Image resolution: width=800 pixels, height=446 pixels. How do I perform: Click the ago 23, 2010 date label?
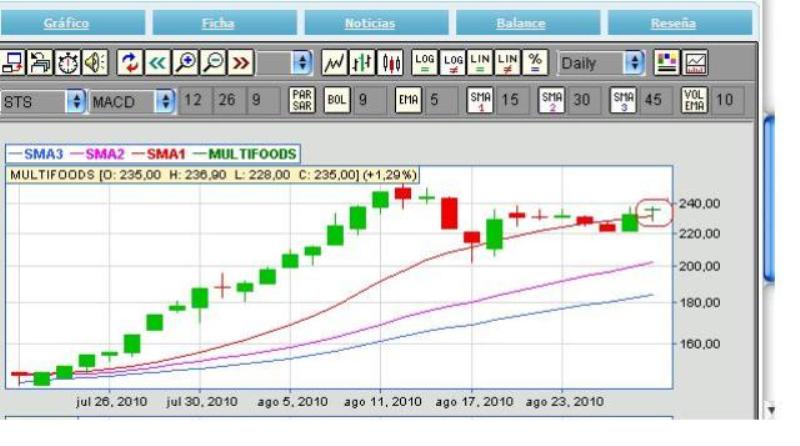(564, 402)
